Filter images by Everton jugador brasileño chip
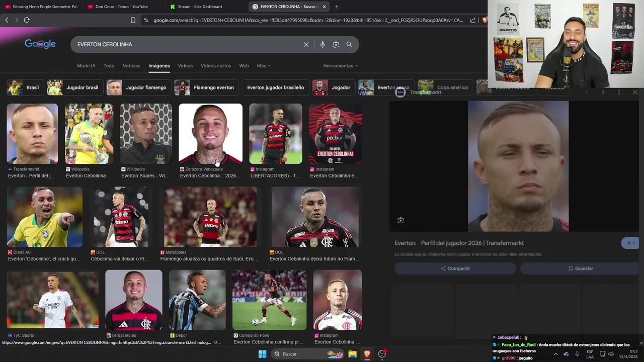 coord(275,87)
